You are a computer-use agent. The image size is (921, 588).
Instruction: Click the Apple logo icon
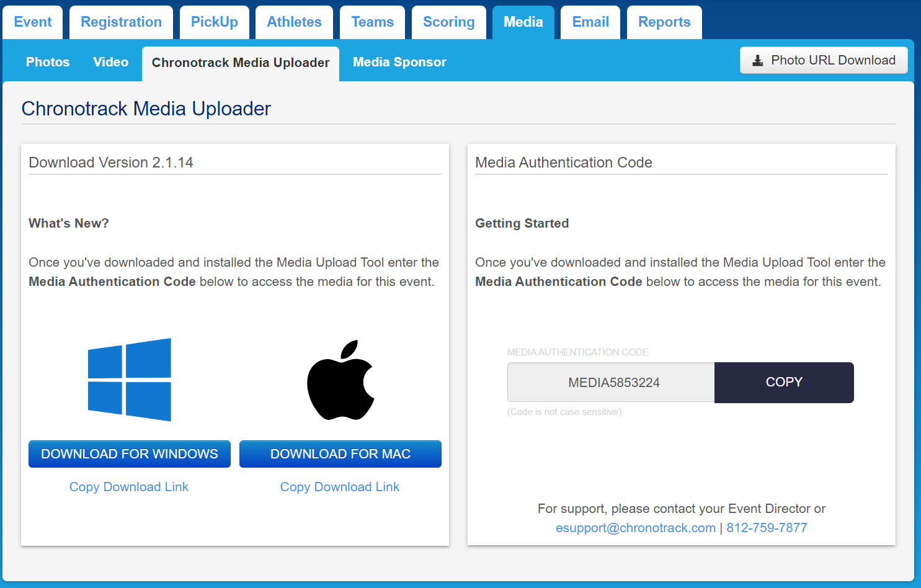[x=340, y=380]
